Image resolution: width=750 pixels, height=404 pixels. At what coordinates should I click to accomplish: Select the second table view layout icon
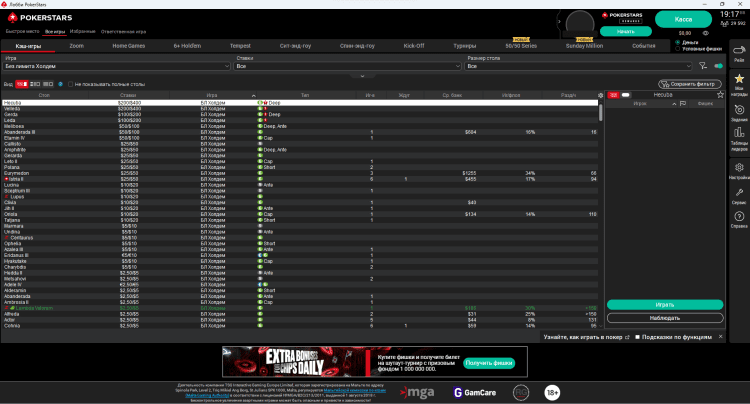35,84
